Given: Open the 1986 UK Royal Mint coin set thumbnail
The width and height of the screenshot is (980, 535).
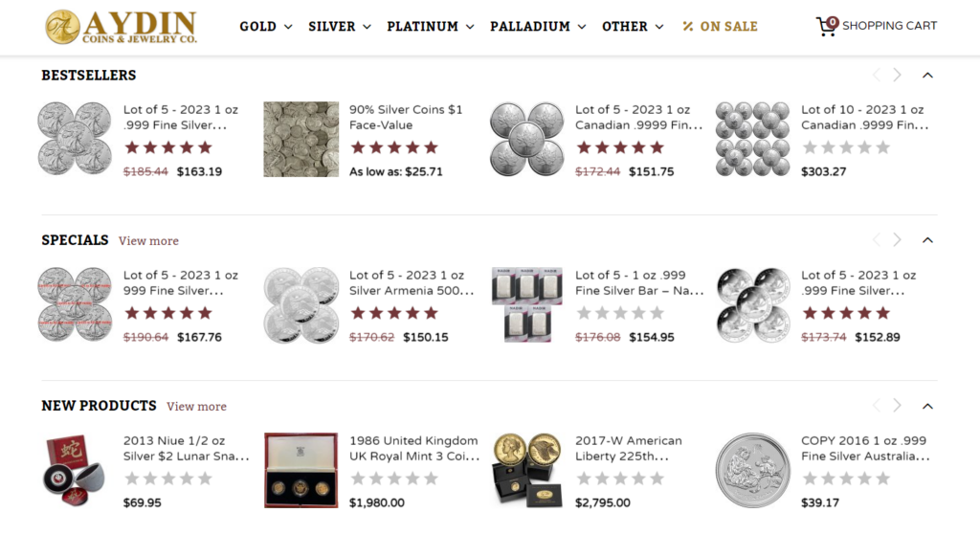Looking at the screenshot, I should tap(301, 470).
